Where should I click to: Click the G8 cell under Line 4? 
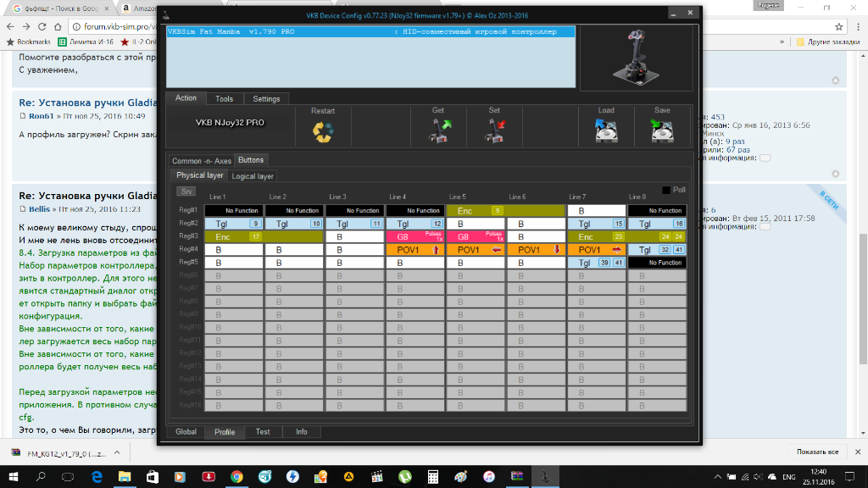[415, 237]
